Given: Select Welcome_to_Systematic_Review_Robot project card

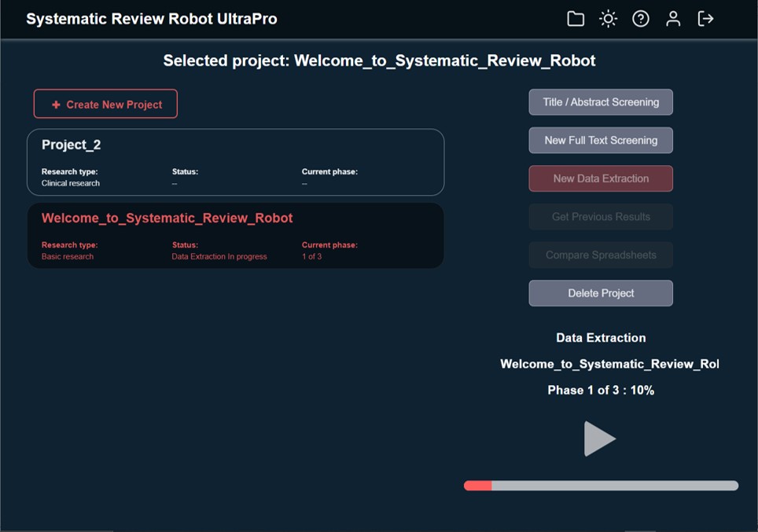Looking at the screenshot, I should coord(235,235).
